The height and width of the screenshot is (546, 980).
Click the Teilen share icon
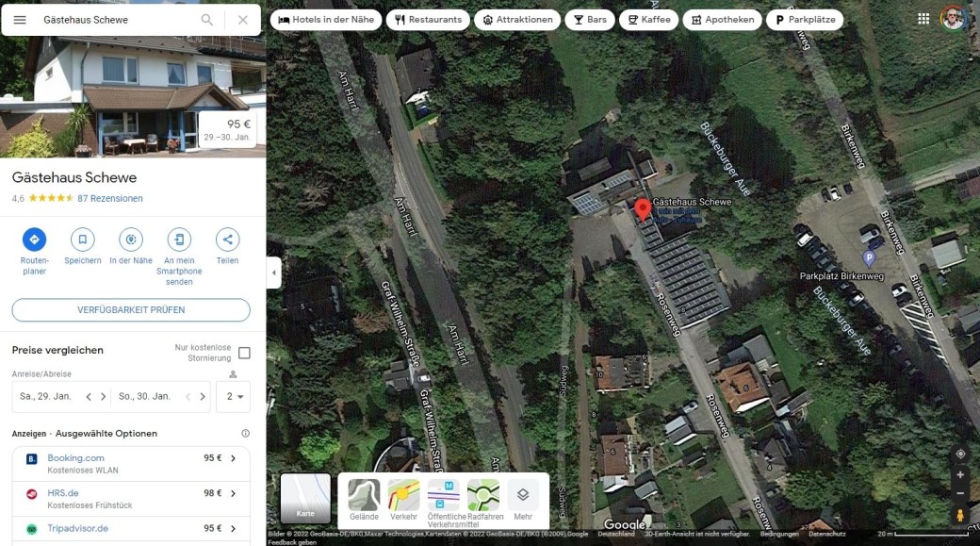click(227, 240)
